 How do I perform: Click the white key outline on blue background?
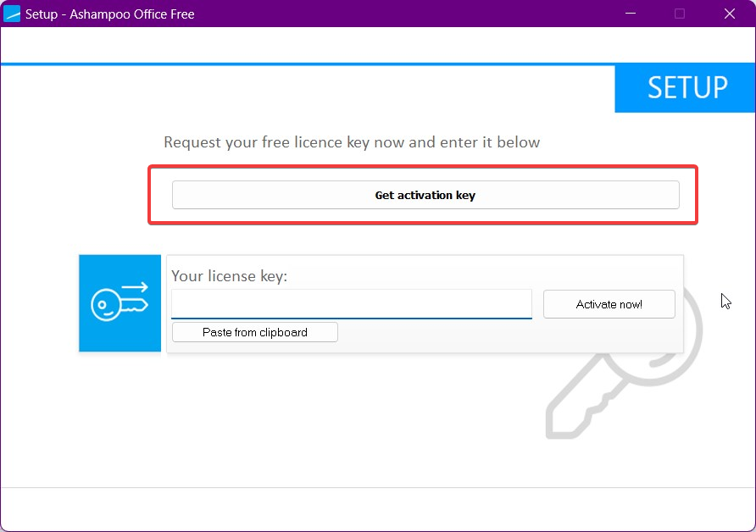[x=120, y=302]
